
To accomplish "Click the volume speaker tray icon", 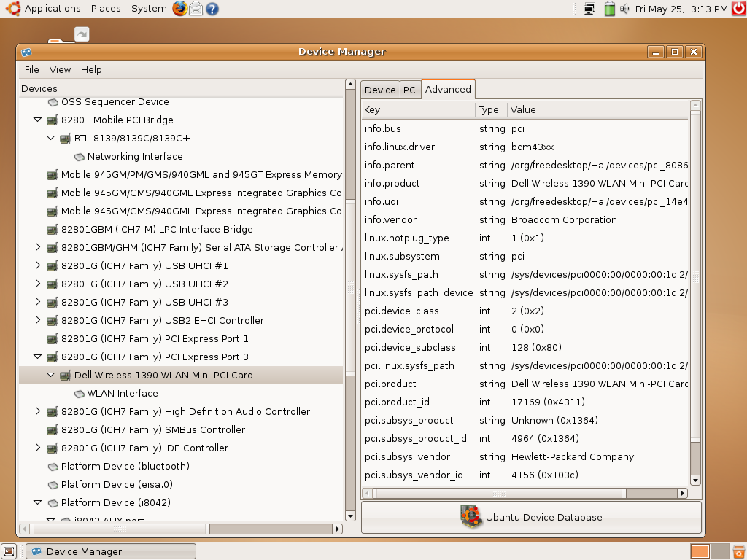I will pos(624,9).
